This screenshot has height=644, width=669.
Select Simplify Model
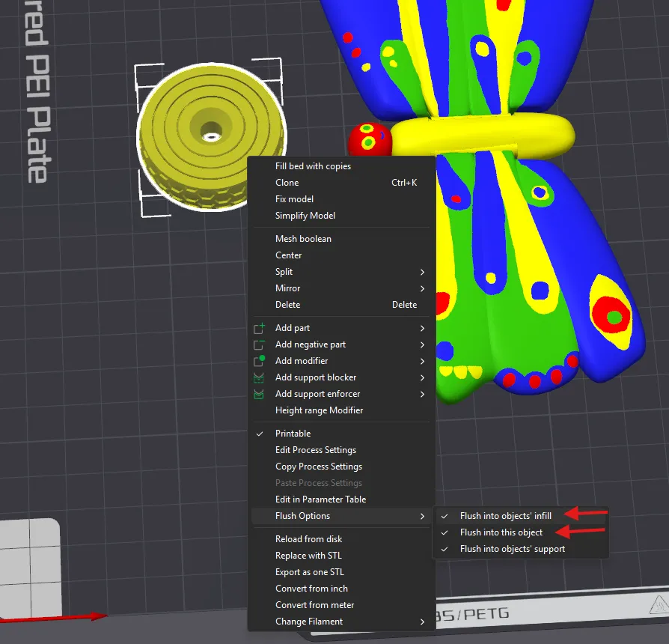coord(305,216)
